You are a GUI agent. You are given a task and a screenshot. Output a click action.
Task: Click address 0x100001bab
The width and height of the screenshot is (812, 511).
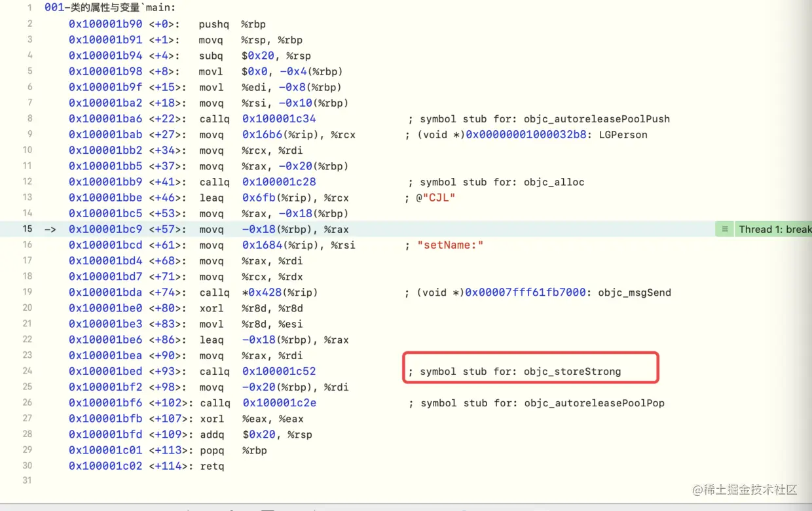click(105, 135)
